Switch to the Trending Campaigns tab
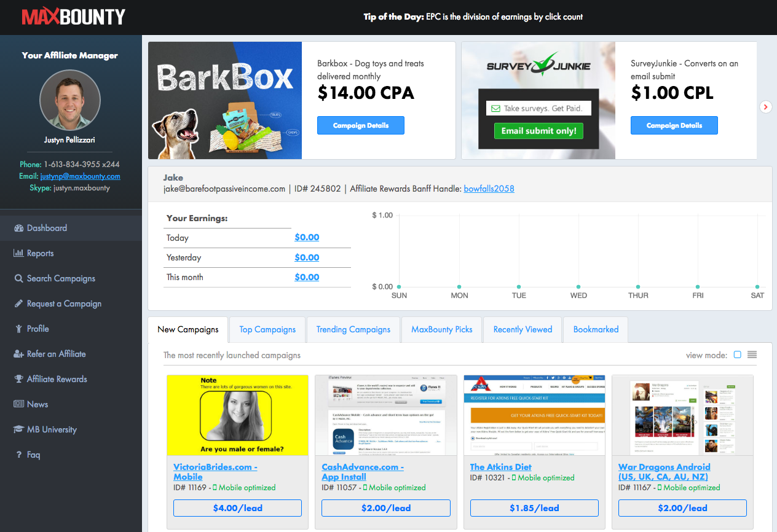This screenshot has width=777, height=532. tap(353, 329)
